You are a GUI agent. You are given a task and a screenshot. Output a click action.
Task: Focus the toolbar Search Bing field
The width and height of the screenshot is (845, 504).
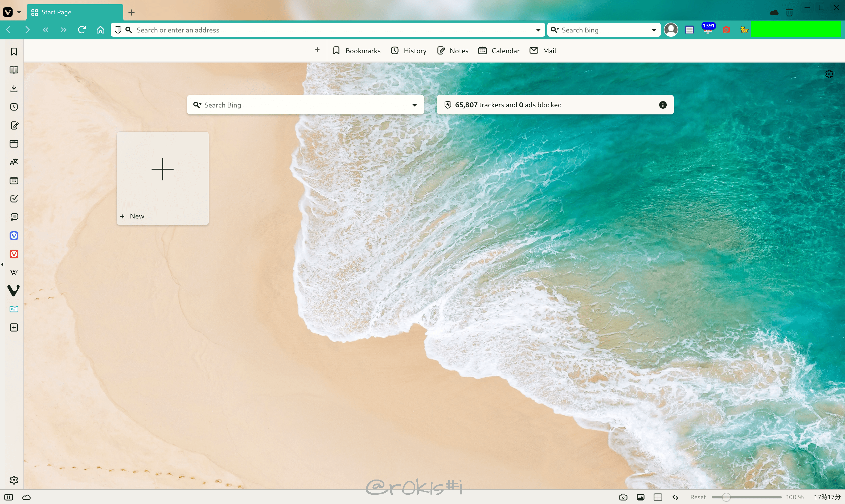coord(604,30)
